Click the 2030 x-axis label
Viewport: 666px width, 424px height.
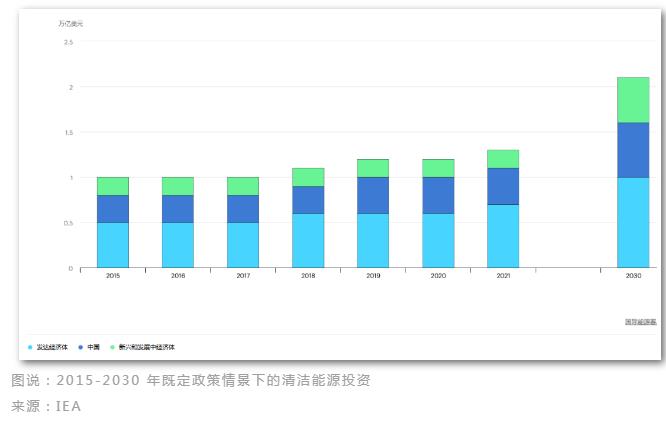click(633, 275)
